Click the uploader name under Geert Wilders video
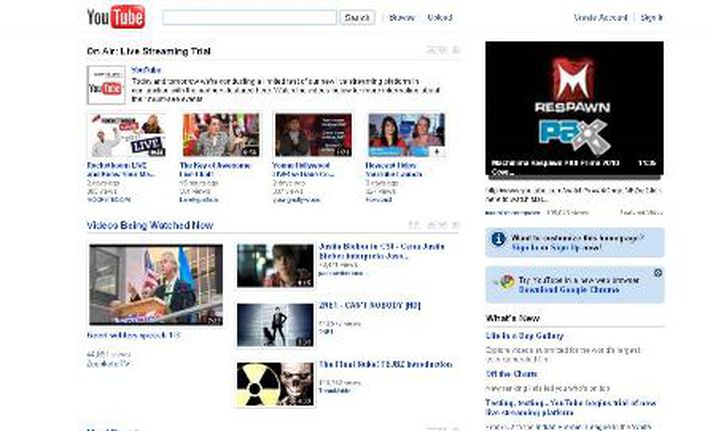The width and height of the screenshot is (713, 431). point(108,364)
